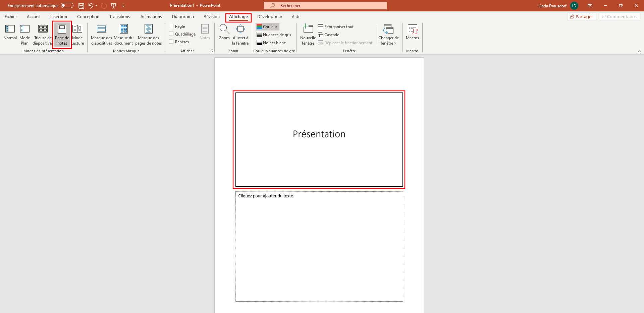Click the Commentaires button
This screenshot has height=313, width=644.
point(619,16)
